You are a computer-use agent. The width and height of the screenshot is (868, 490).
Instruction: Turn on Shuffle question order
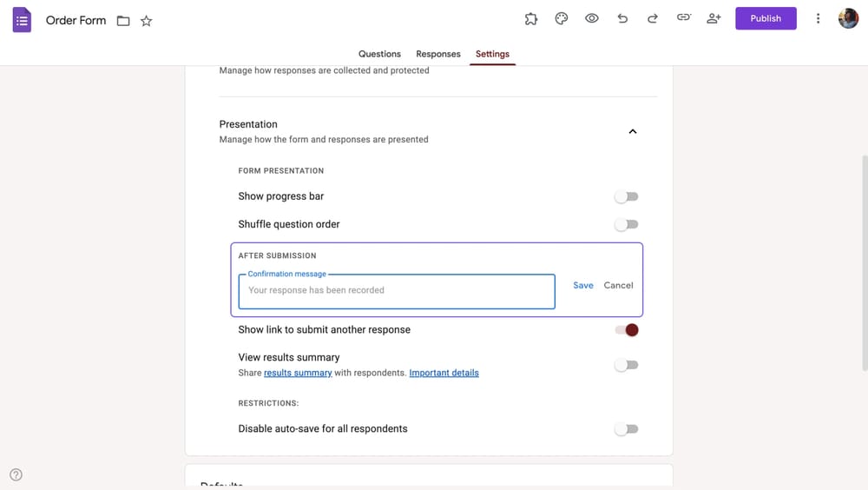click(626, 225)
